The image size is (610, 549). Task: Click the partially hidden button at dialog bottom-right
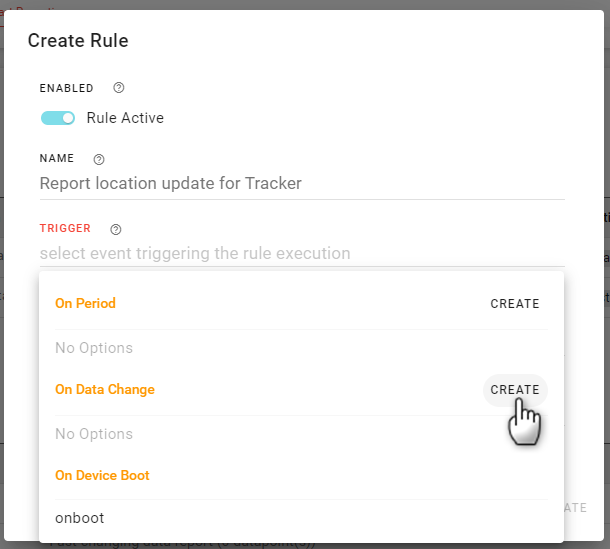(575, 508)
